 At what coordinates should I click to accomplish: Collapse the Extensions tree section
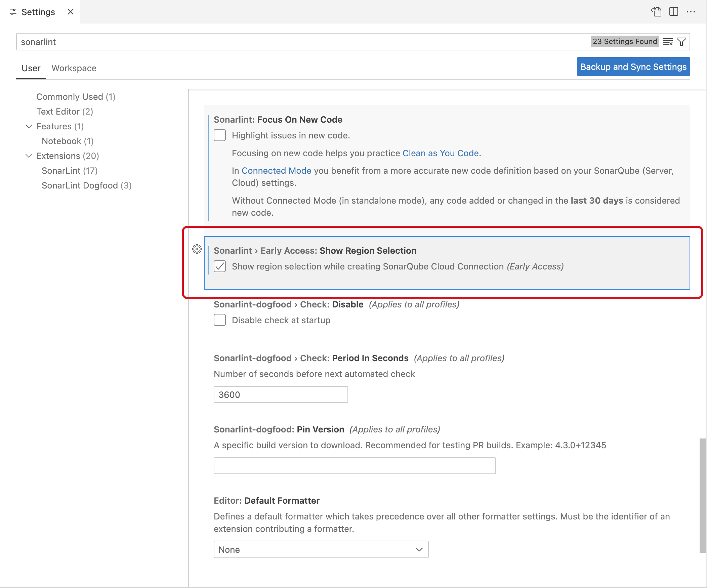29,156
